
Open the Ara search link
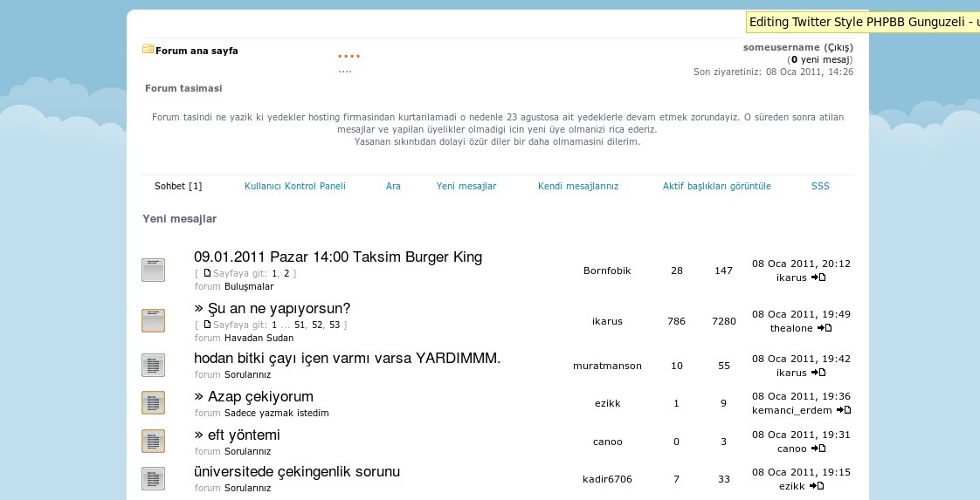(x=393, y=186)
